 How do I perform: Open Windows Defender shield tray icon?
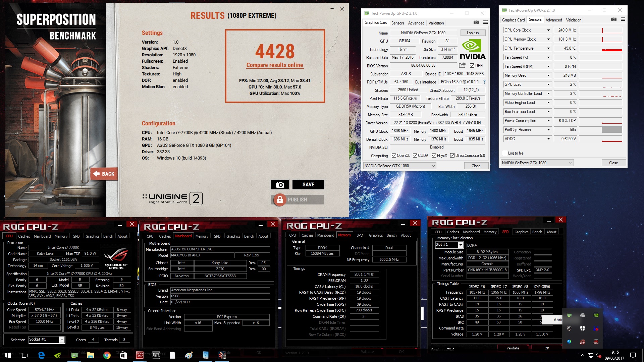(582, 328)
